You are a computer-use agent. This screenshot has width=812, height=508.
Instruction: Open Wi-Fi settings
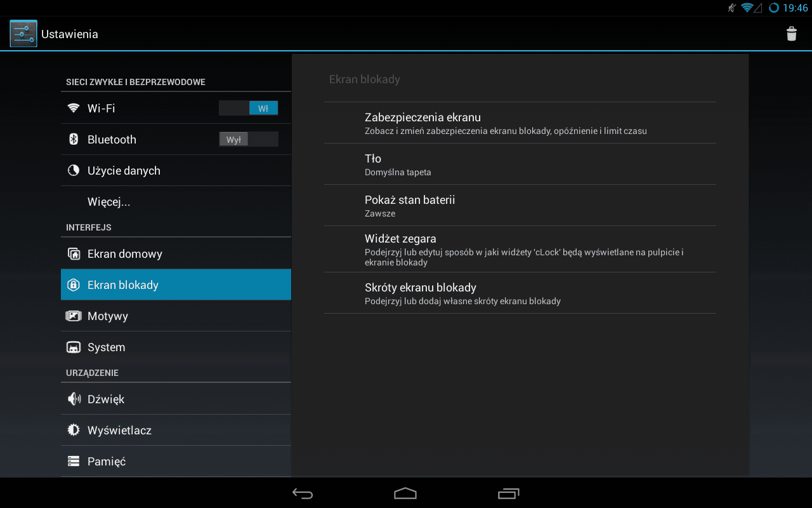(x=176, y=108)
